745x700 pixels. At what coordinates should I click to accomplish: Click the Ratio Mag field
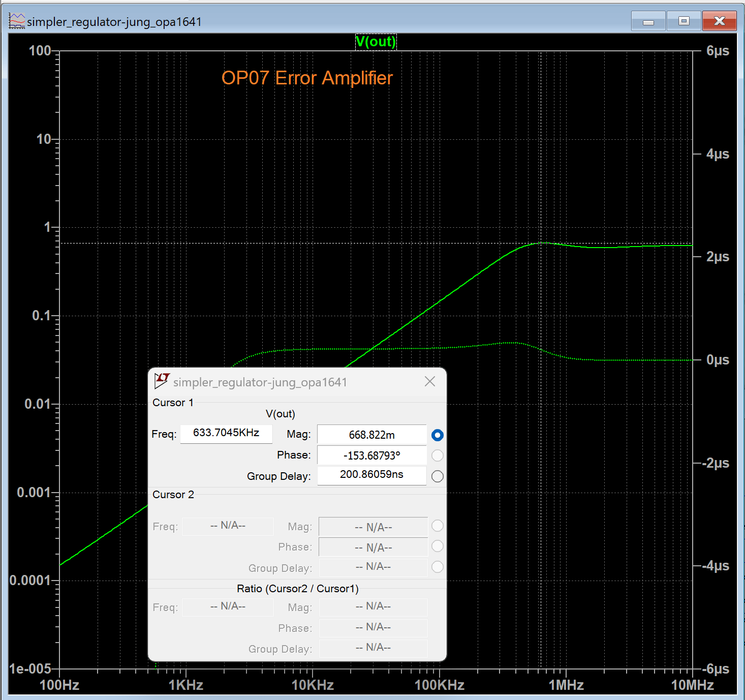tap(373, 607)
